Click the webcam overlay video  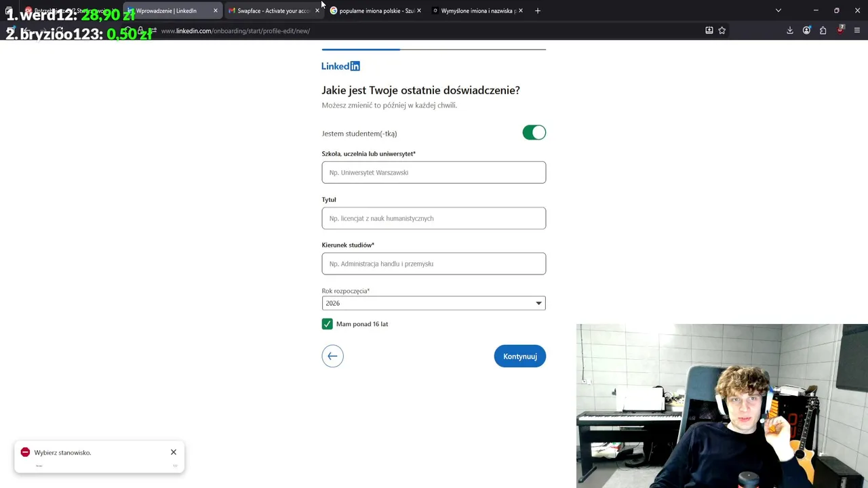click(722, 406)
